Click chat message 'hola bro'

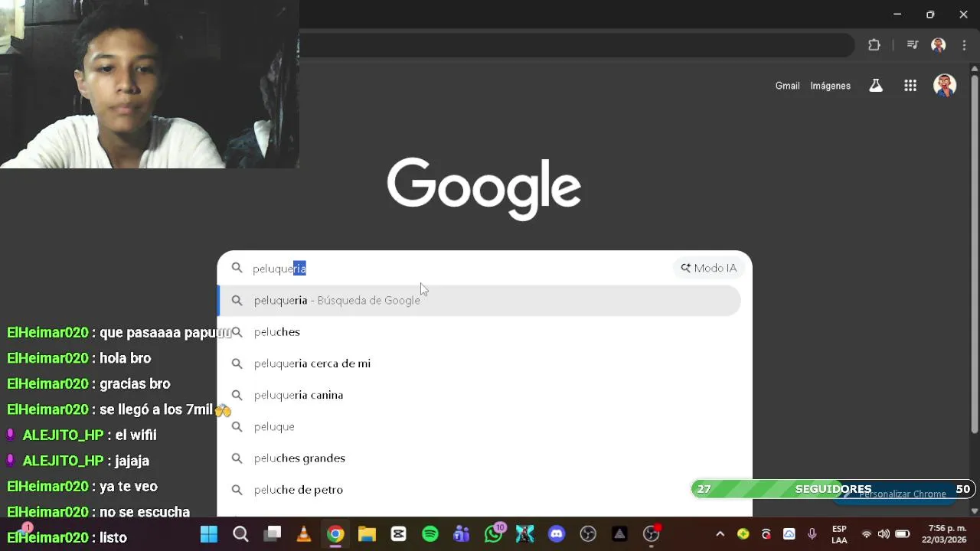pyautogui.click(x=126, y=358)
